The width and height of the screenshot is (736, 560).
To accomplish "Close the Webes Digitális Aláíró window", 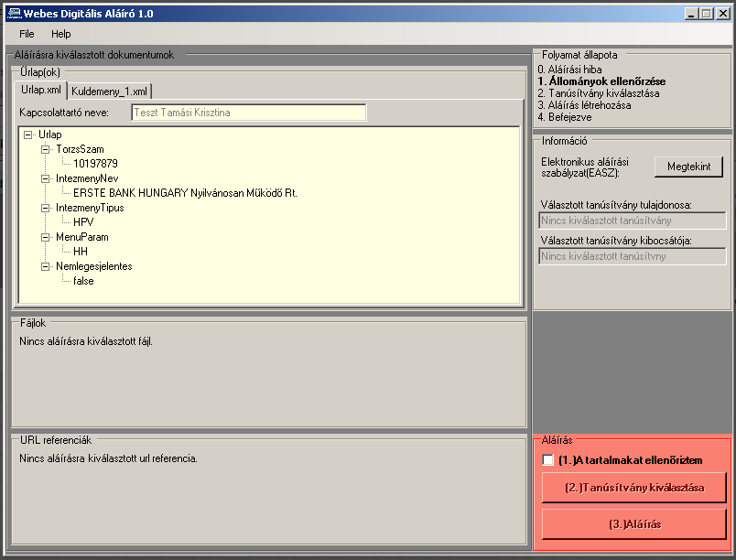I will click(x=723, y=14).
